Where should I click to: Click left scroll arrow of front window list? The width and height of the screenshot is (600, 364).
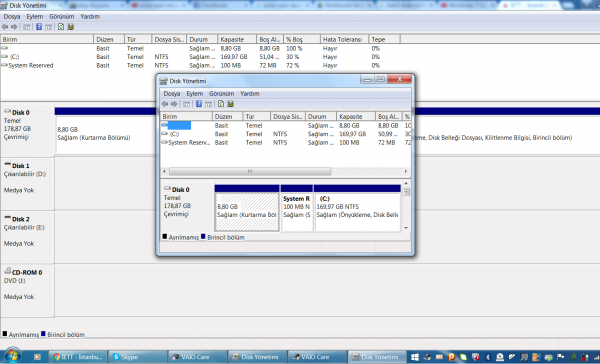click(164, 171)
